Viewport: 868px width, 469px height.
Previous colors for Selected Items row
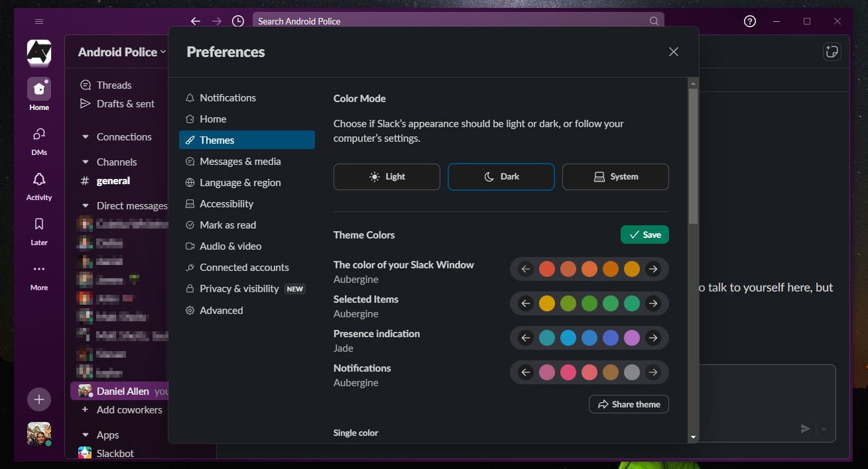point(526,303)
